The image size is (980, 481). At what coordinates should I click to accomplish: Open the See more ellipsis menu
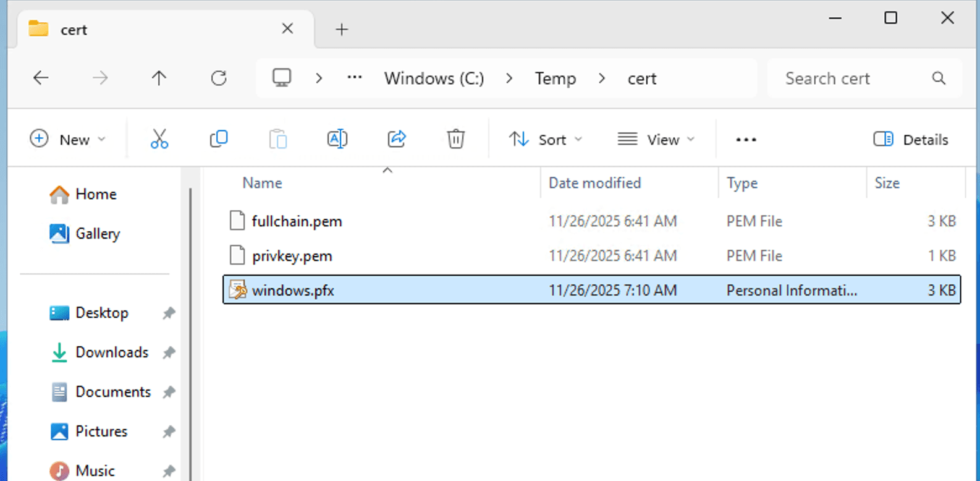[746, 140]
